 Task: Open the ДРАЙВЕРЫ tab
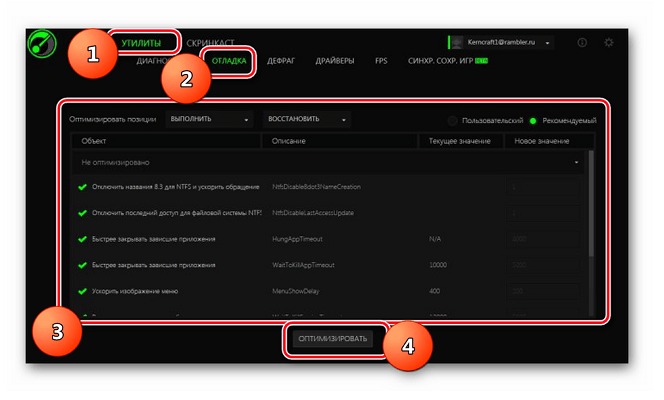pos(335,61)
